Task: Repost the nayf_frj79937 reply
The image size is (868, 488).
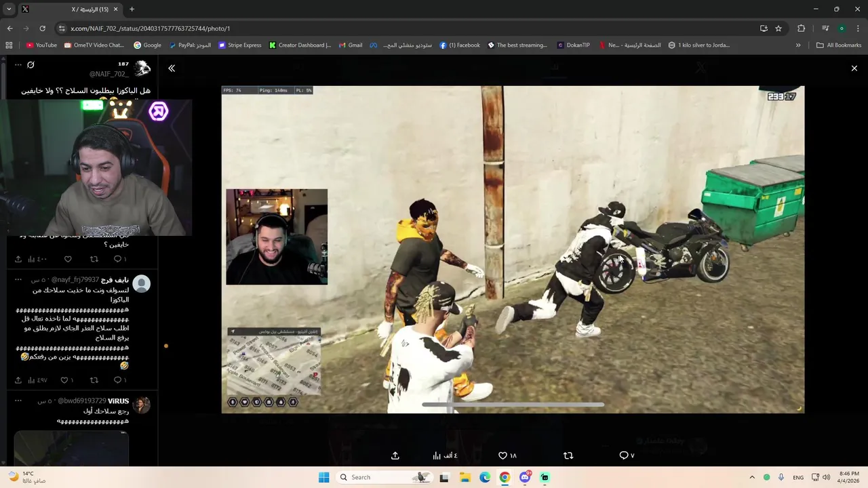Action: [x=94, y=380]
